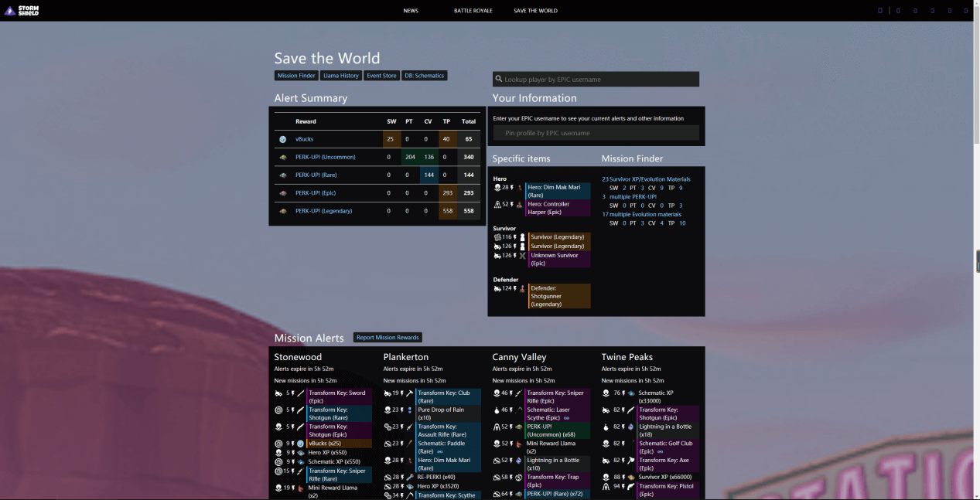Image resolution: width=980 pixels, height=500 pixels.
Task: Open the Llama History button
Action: click(x=341, y=76)
